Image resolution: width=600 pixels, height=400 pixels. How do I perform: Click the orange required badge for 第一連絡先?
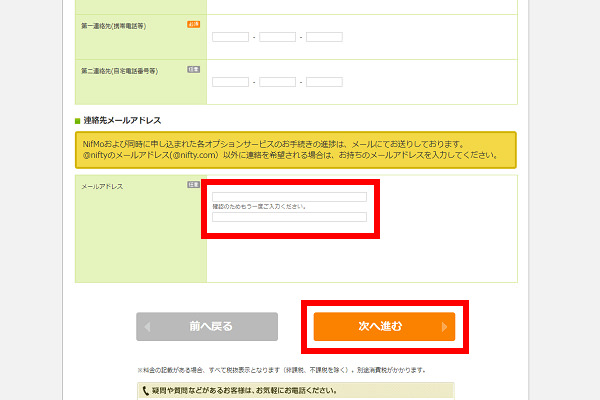point(194,24)
